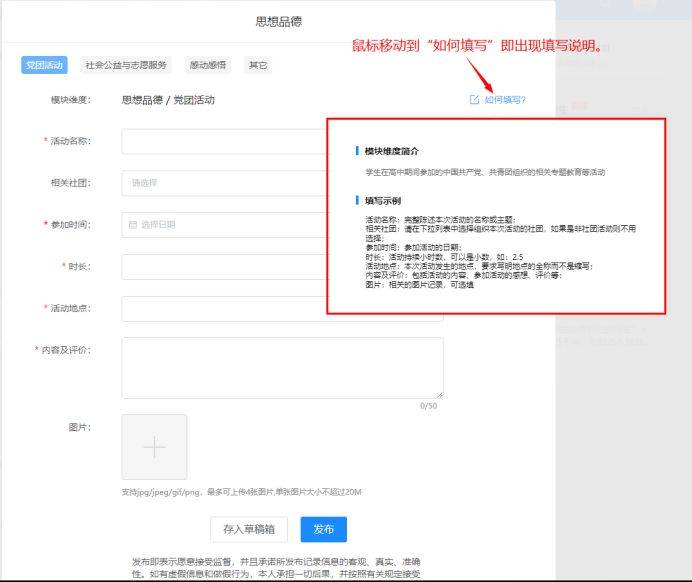Select the 党团活动 tab
Screen dimensions: 692x582
pyautogui.click(x=44, y=65)
